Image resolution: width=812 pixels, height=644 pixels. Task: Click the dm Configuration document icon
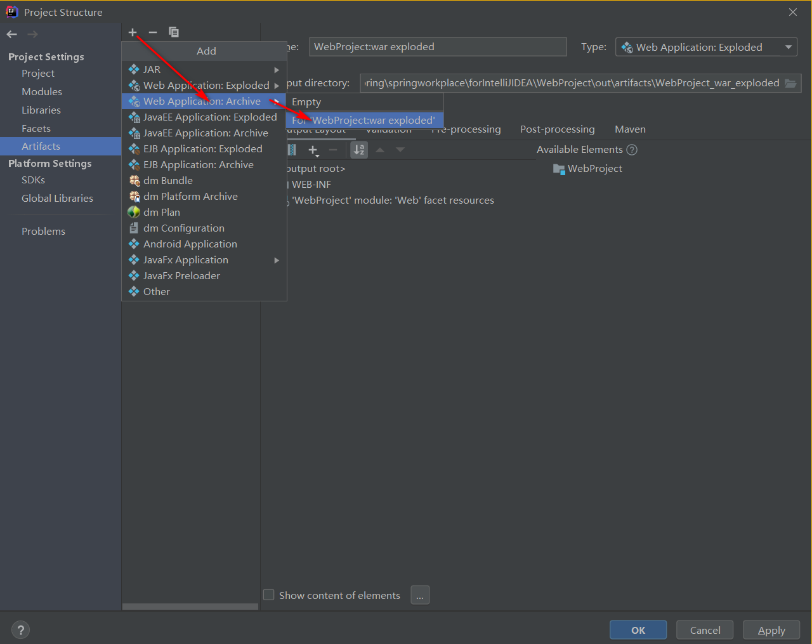134,228
